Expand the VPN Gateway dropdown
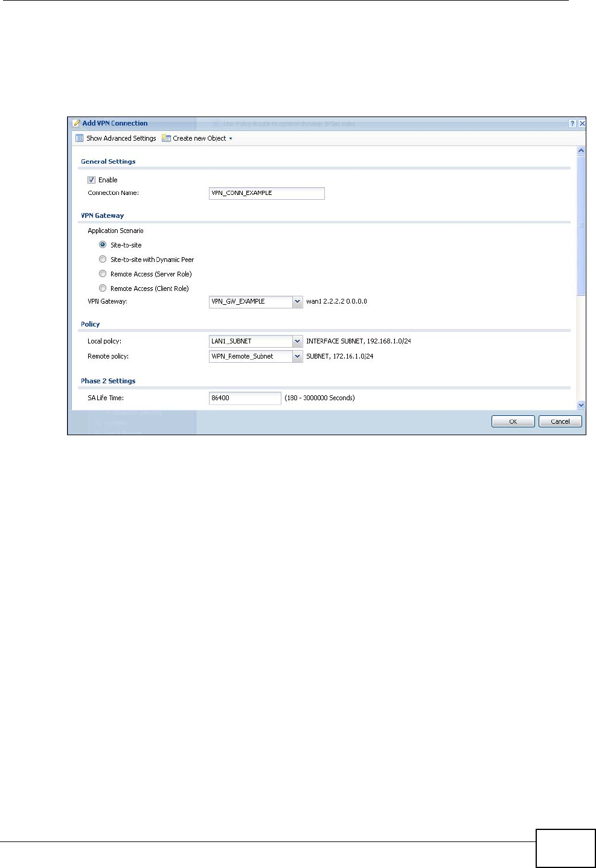This screenshot has width=596, height=868. 297,301
